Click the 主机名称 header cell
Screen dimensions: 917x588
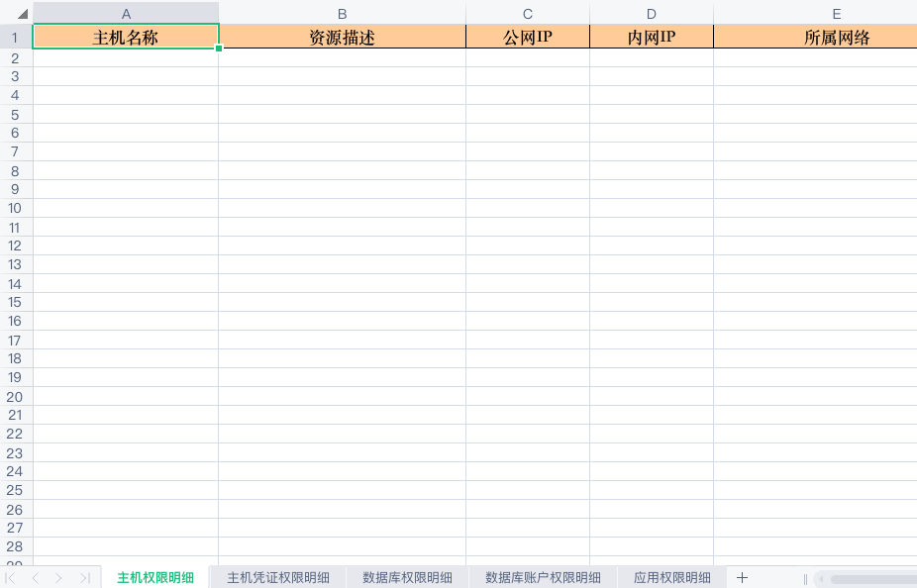click(126, 37)
